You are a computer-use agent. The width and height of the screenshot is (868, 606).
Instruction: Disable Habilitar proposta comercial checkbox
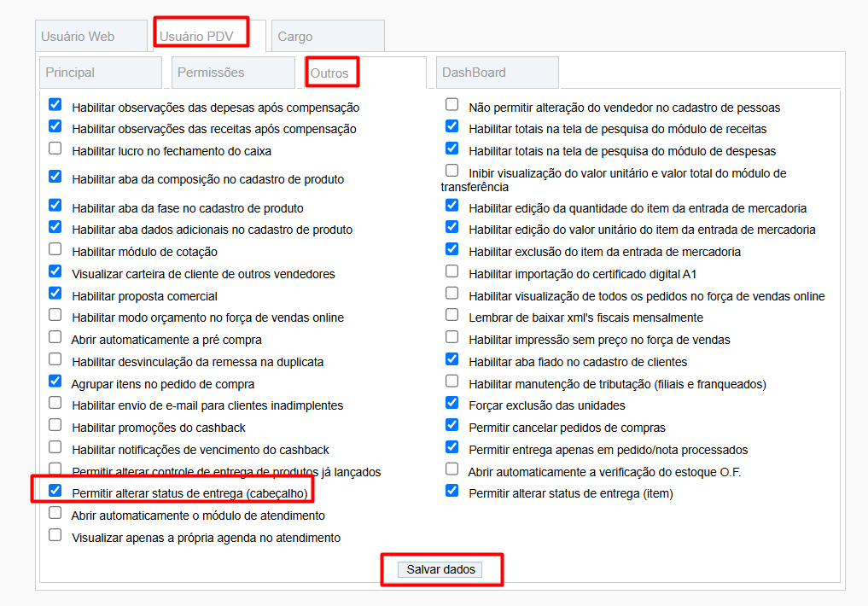(x=55, y=293)
